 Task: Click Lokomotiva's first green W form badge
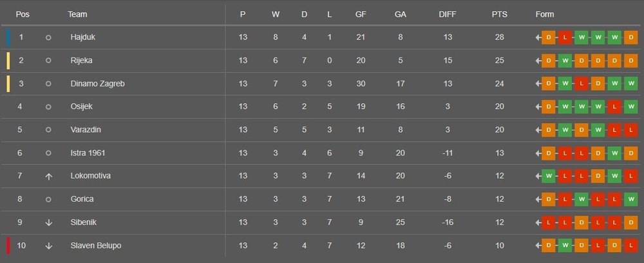tap(548, 177)
